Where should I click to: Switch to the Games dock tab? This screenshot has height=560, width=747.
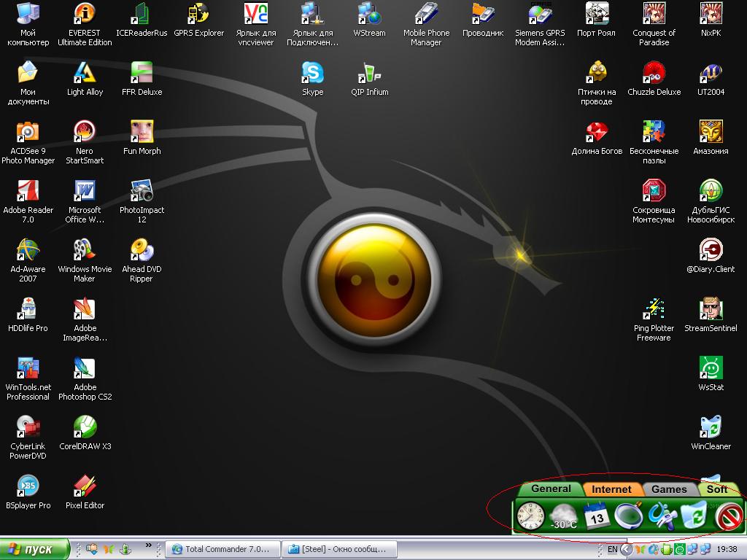pyautogui.click(x=669, y=489)
